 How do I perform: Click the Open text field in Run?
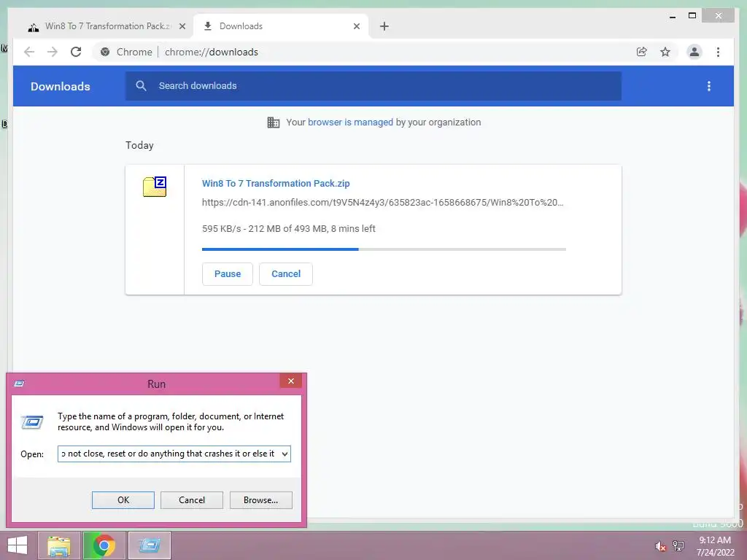coord(169,454)
